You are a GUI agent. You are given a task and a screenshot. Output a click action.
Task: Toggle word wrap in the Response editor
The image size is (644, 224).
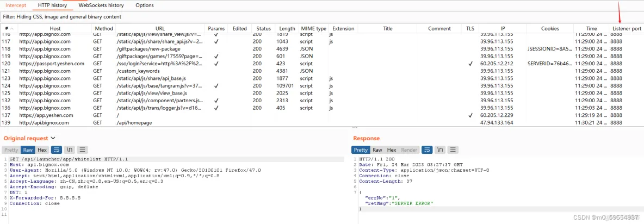(x=428, y=150)
